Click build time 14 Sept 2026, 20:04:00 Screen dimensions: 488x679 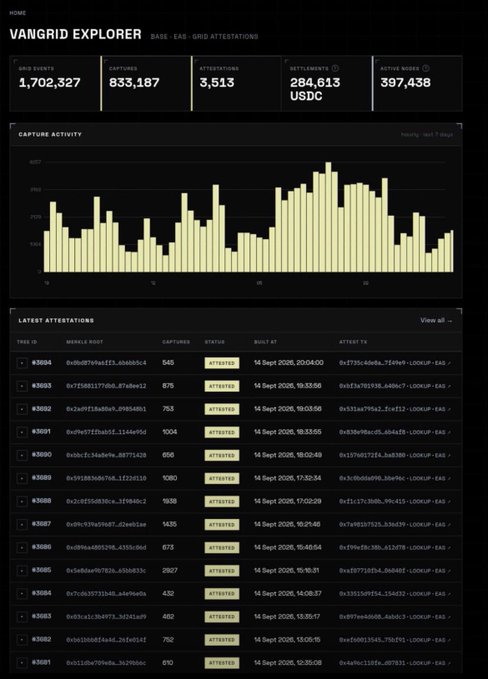(288, 363)
